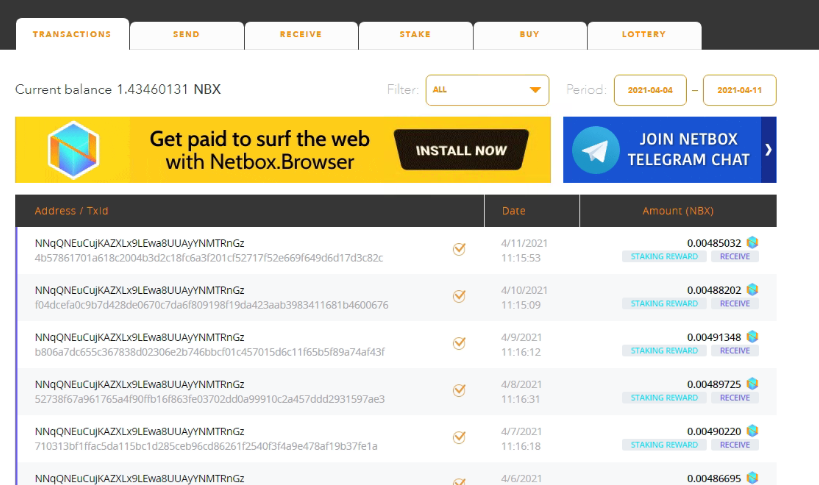Sort by Amount (NBX) column header
This screenshot has height=485, width=819.
click(678, 211)
